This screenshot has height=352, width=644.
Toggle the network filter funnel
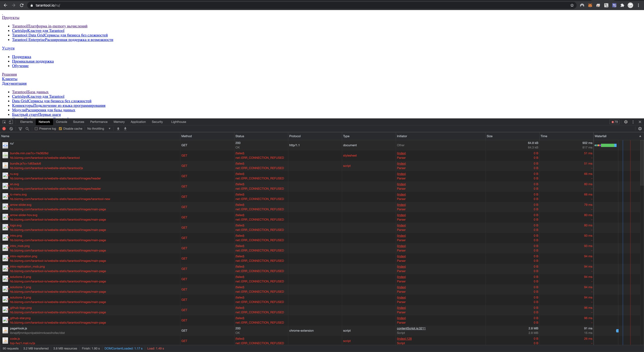(20, 129)
